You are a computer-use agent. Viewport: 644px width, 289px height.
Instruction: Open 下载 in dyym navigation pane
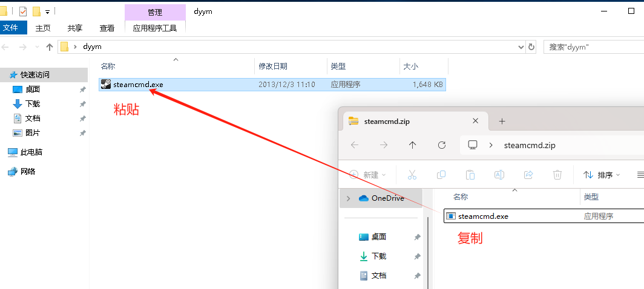[x=33, y=104]
